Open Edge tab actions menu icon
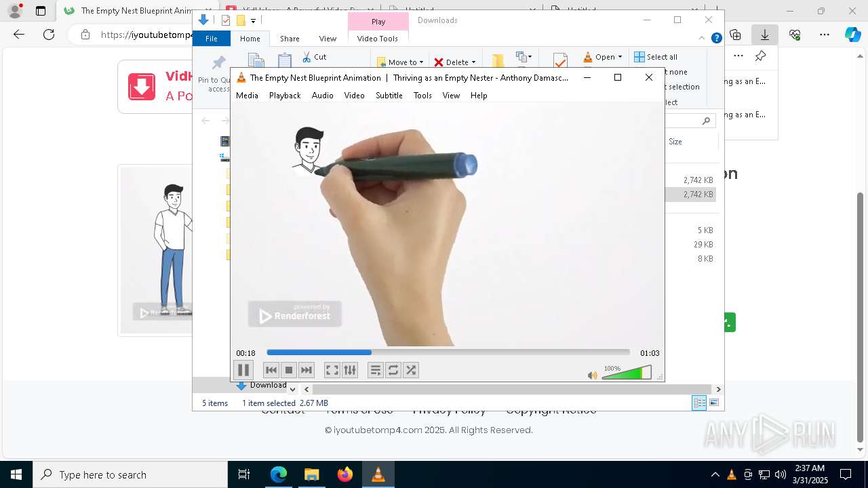Image resolution: width=868 pixels, height=488 pixels. tap(40, 11)
